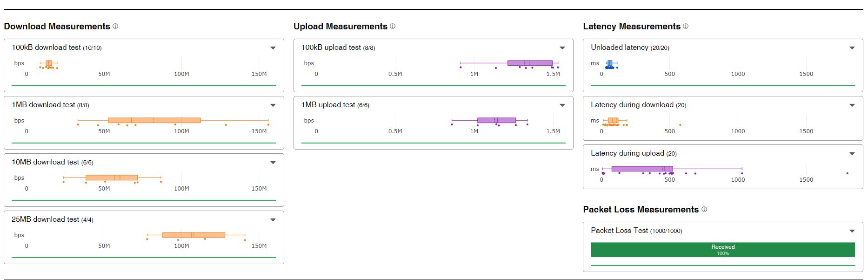Click the 1MB download test box plot

click(x=154, y=120)
